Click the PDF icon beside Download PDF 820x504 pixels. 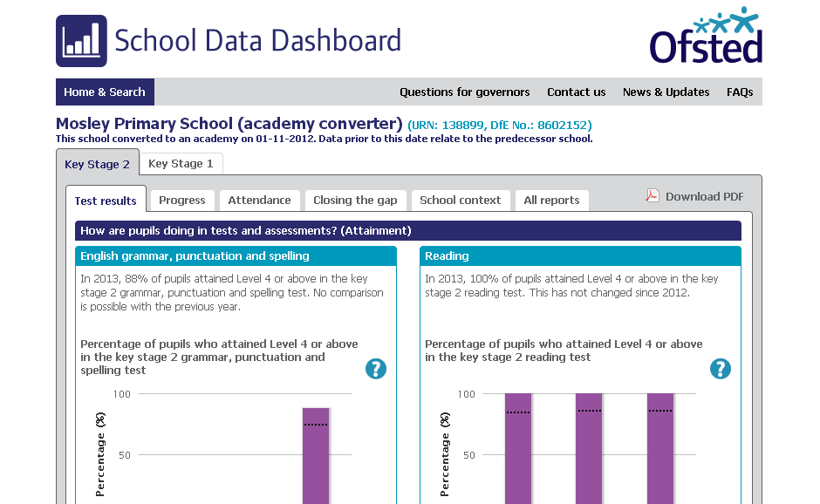point(653,196)
